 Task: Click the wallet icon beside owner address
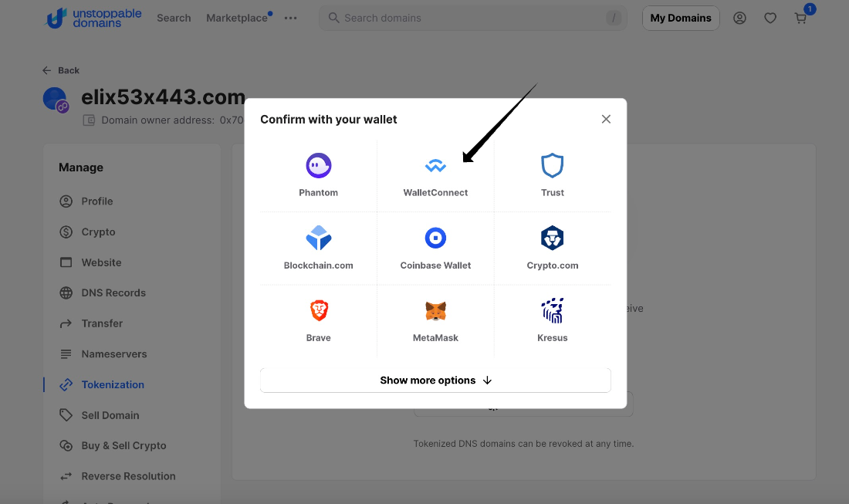click(89, 120)
